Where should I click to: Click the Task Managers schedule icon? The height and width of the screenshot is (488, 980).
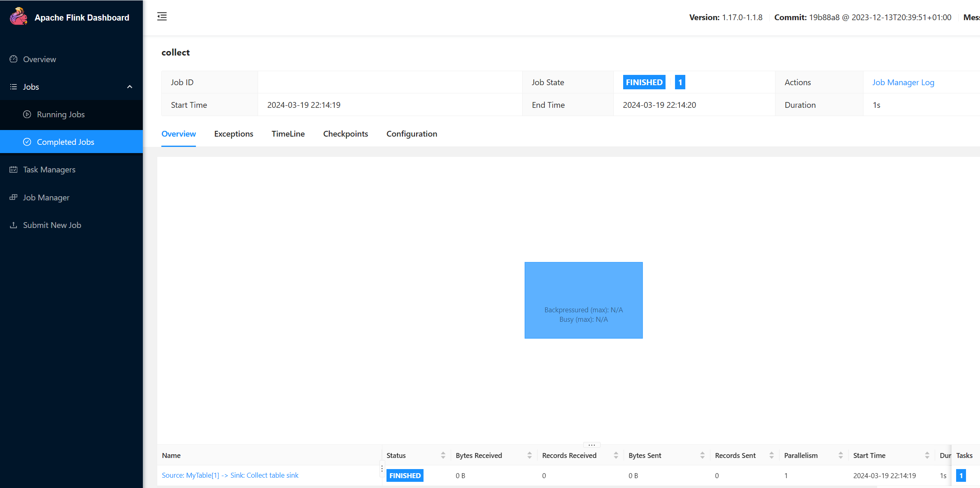(x=14, y=170)
